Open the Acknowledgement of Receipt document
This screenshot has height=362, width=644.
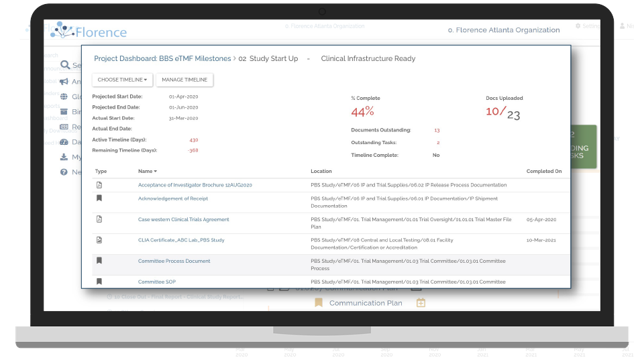[173, 198]
